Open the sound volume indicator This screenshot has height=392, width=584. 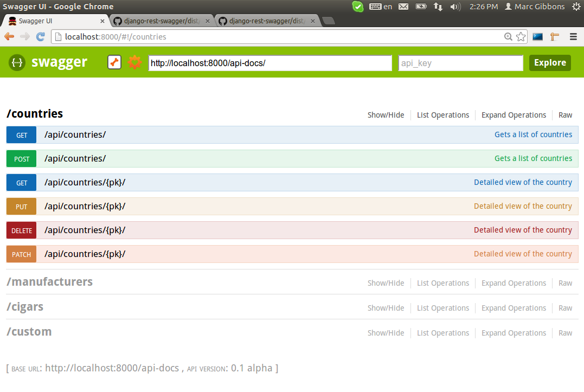[x=455, y=7]
